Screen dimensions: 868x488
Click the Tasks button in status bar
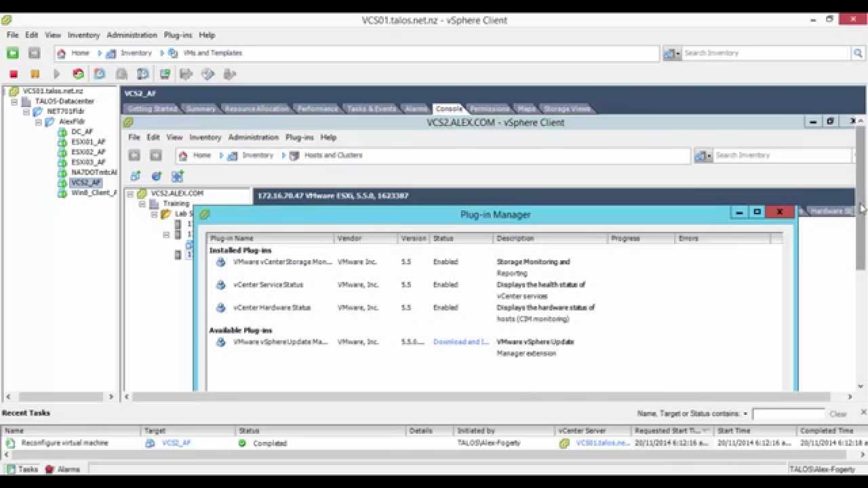click(x=22, y=469)
